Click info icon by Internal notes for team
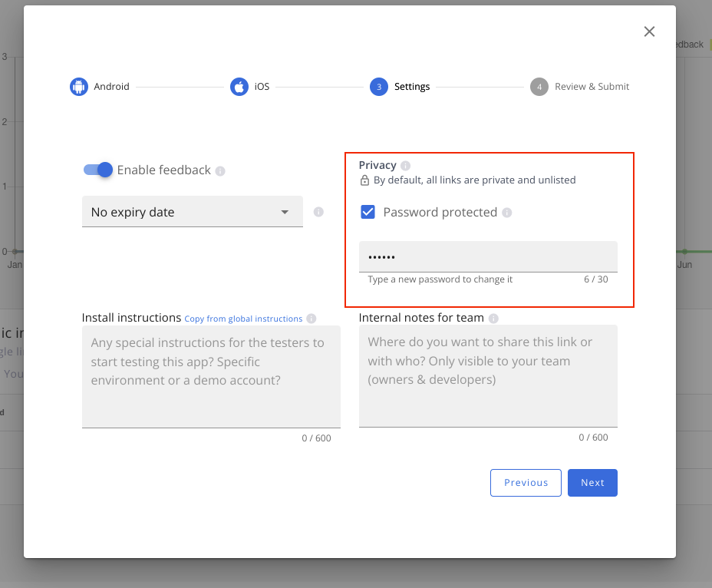Image resolution: width=712 pixels, height=588 pixels. pyautogui.click(x=493, y=319)
